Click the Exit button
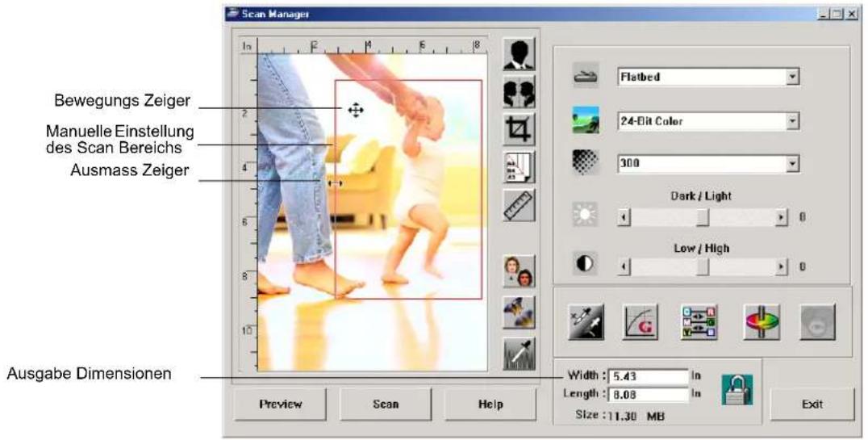868x440 pixels. coord(812,404)
